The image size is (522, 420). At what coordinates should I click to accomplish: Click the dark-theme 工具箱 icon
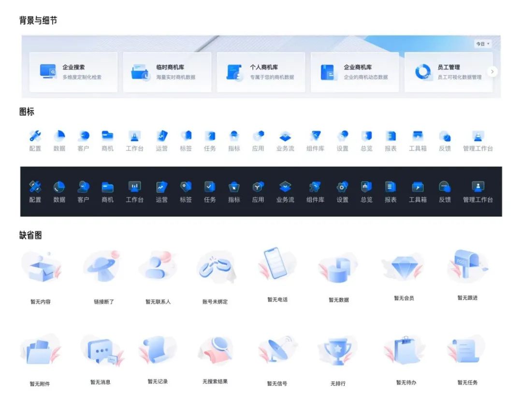tap(418, 187)
